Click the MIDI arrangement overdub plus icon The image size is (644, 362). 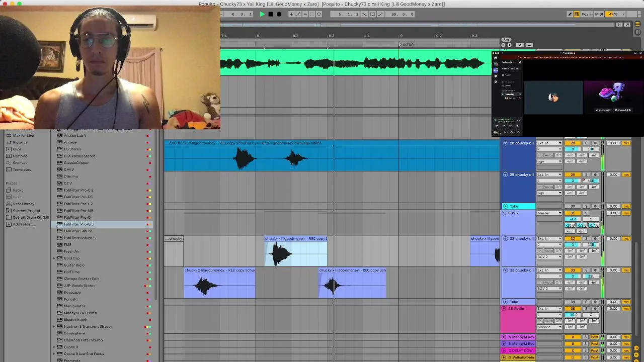click(x=291, y=14)
